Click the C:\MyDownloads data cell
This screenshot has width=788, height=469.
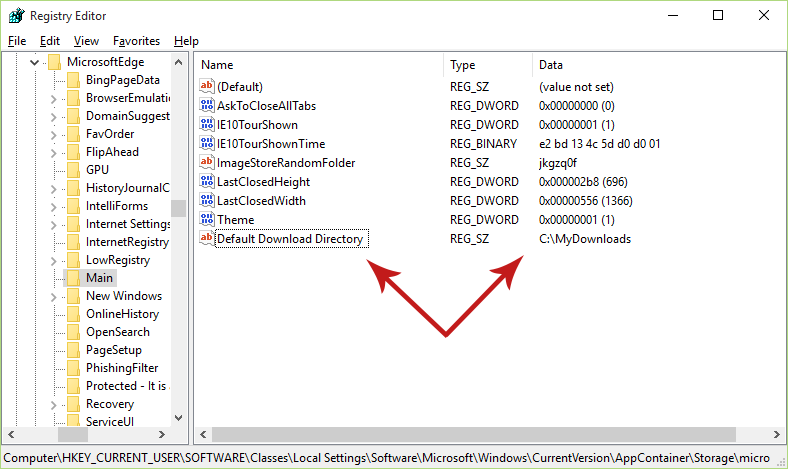tap(585, 239)
